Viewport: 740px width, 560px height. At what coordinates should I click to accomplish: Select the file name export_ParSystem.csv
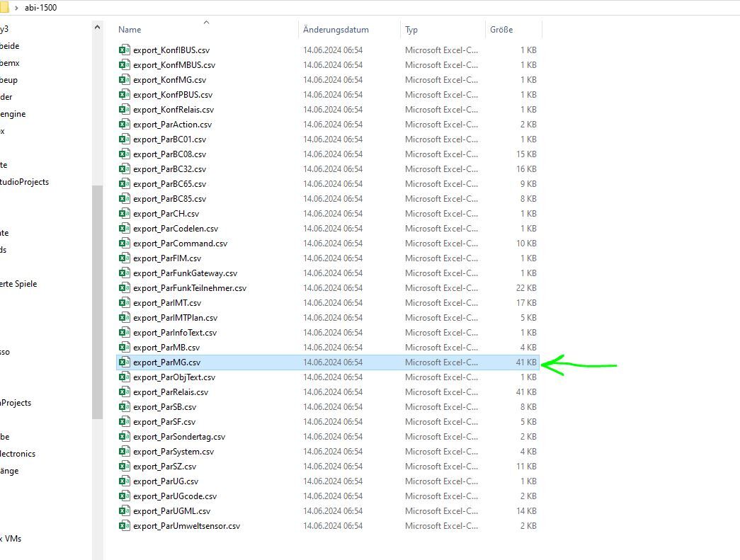click(x=173, y=451)
